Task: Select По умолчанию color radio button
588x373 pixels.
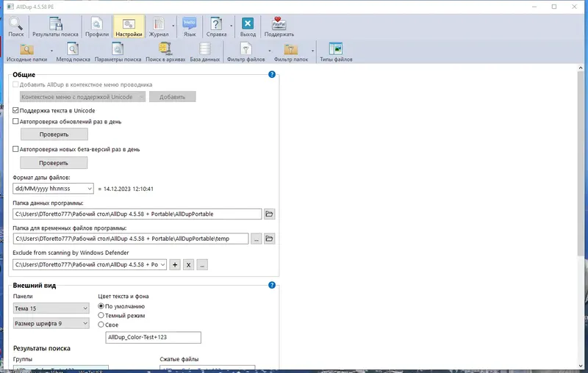Action: 101,306
